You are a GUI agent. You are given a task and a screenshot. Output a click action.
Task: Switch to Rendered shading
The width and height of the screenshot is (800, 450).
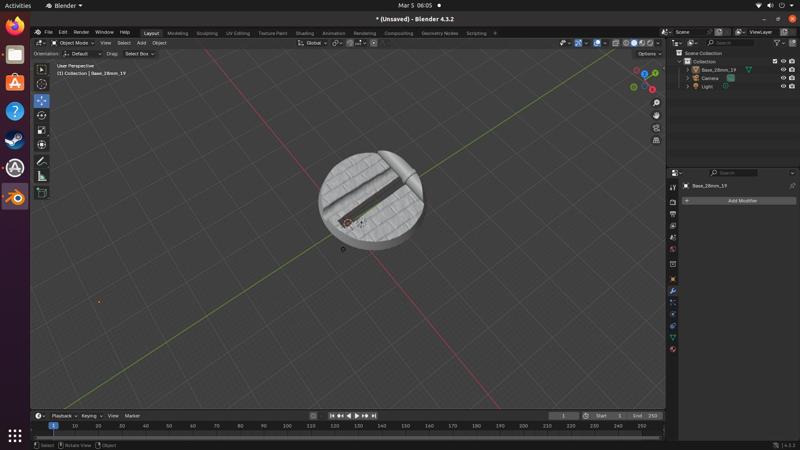click(650, 43)
